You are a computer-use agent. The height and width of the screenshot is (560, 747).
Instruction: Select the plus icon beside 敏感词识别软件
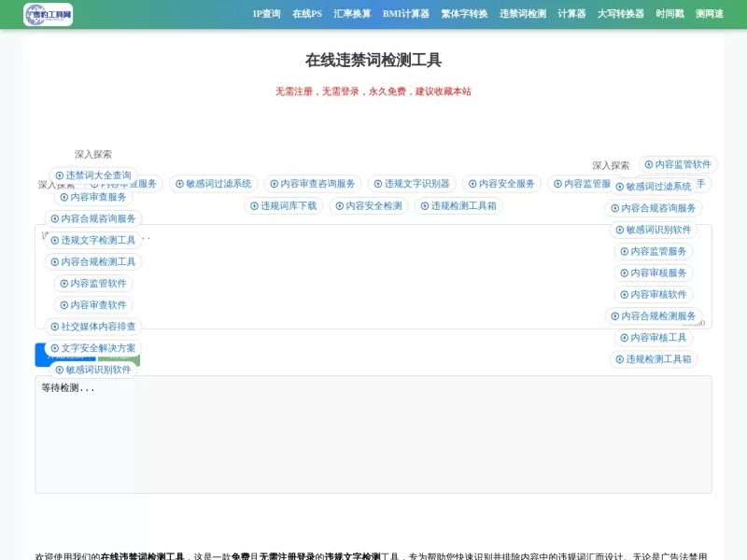pyautogui.click(x=59, y=370)
